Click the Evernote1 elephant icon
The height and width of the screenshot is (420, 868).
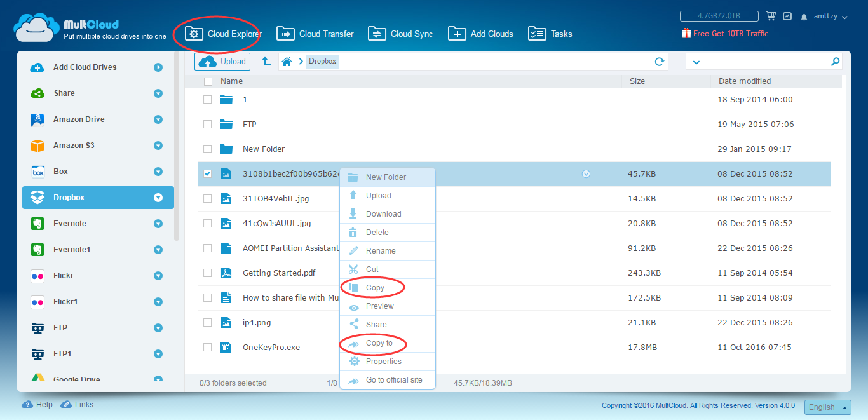37,250
